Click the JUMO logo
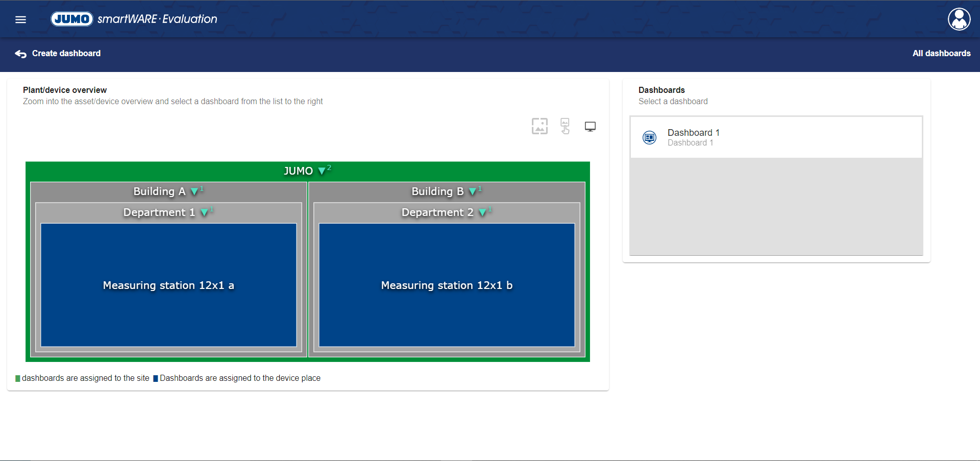This screenshot has width=980, height=461. click(72, 19)
